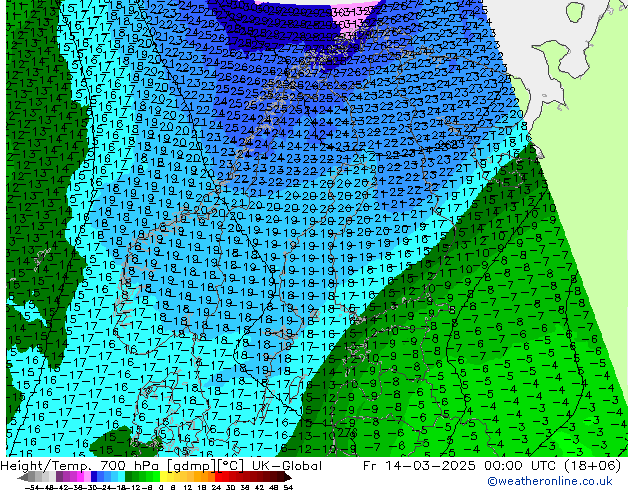This screenshot has height=490, width=634.
Task: Click the '(18+06)' forecast run label
Action: [x=592, y=466]
